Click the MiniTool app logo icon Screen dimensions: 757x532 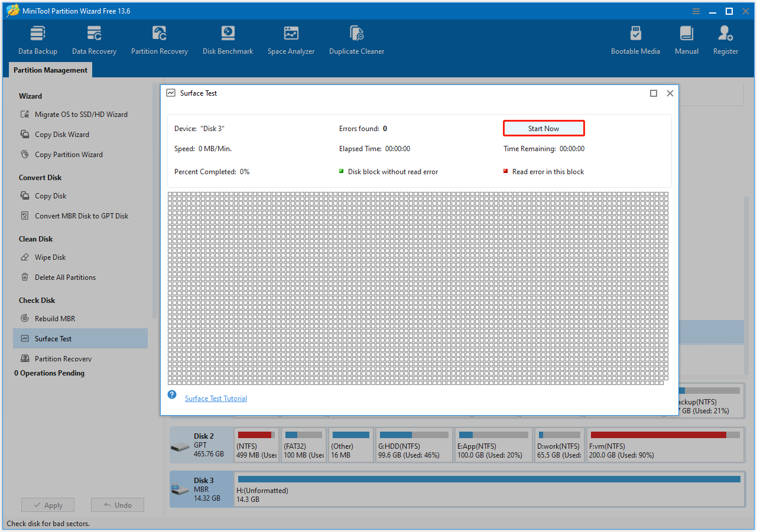12,11
